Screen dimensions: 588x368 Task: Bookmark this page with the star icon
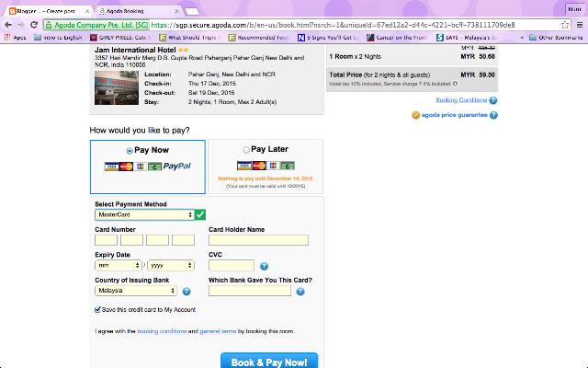coord(565,25)
